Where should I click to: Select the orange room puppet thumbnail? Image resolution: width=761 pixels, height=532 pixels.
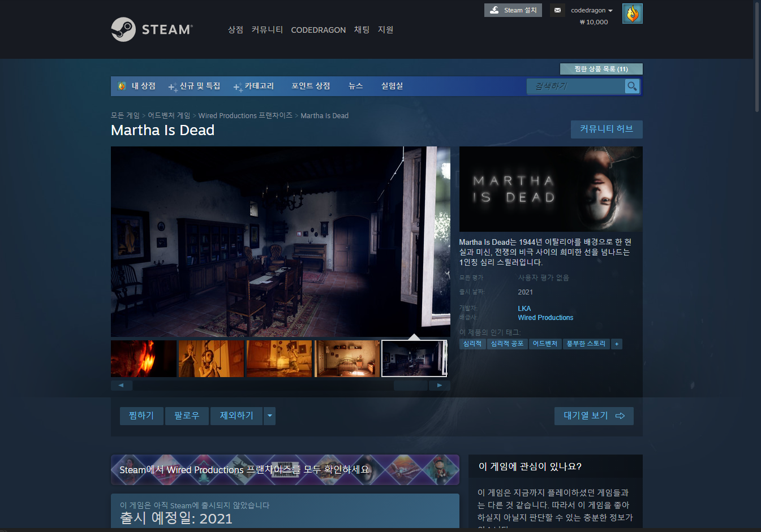(279, 358)
